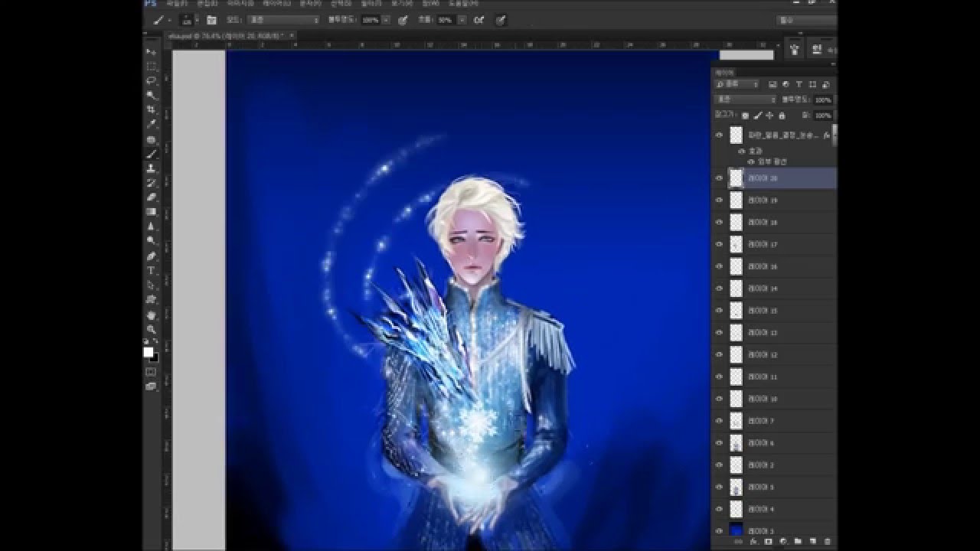Change screen mode from the toolbox
Screen dimensions: 980x551
coord(151,386)
